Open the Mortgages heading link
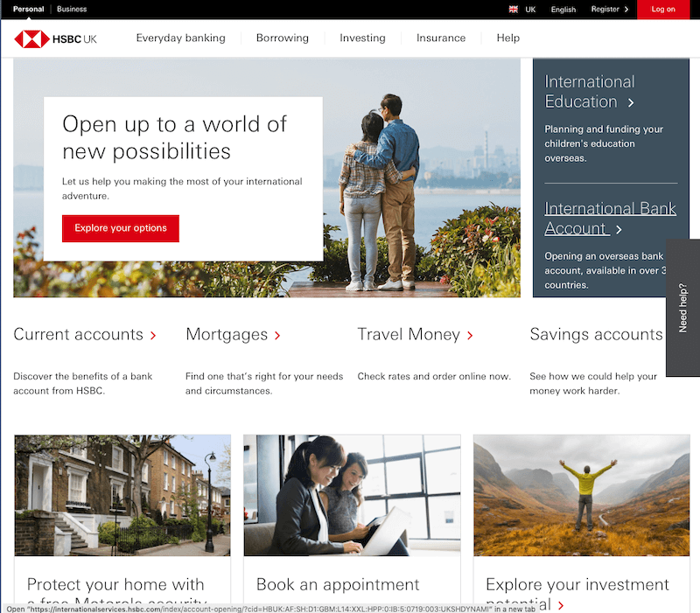The image size is (700, 613). tap(227, 335)
